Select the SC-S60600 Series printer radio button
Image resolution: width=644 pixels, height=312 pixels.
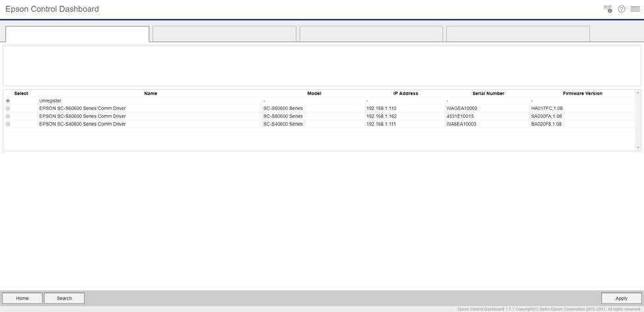coord(8,108)
